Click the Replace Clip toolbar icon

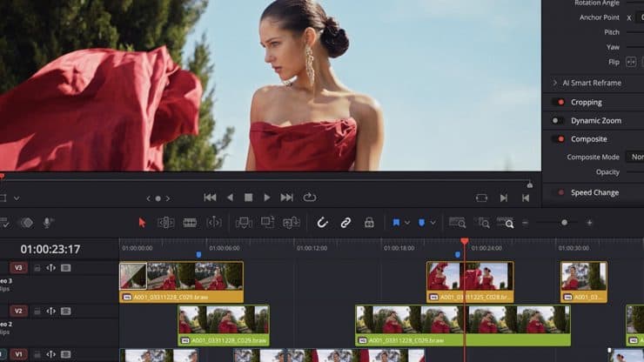[292, 223]
